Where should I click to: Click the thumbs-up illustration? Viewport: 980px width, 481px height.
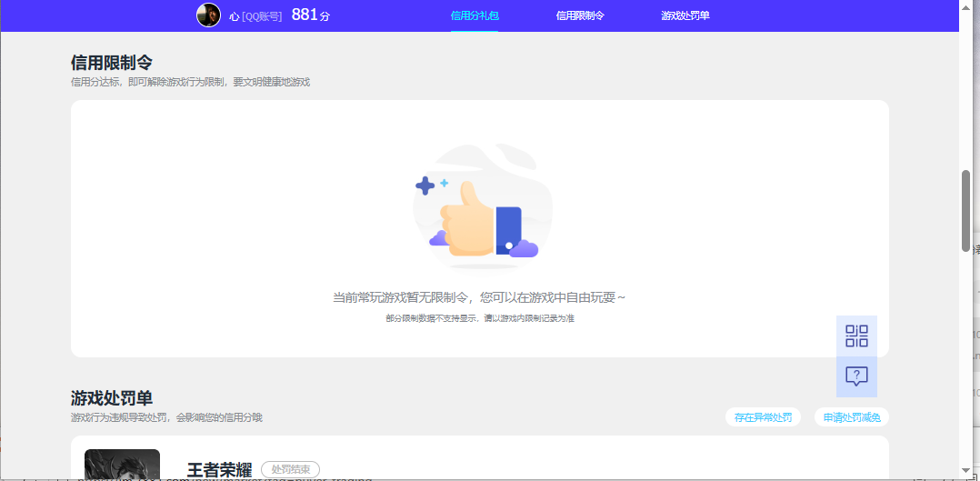pyautogui.click(x=483, y=207)
